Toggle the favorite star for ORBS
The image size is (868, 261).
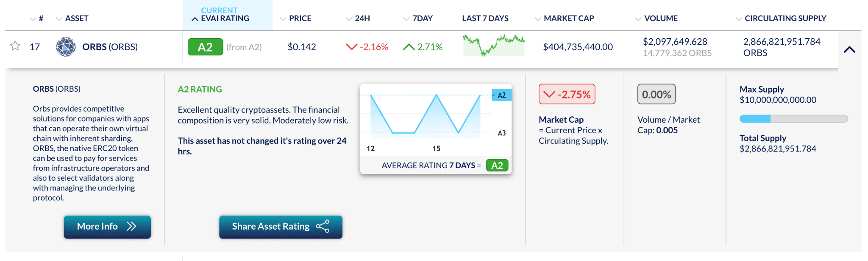(15, 46)
